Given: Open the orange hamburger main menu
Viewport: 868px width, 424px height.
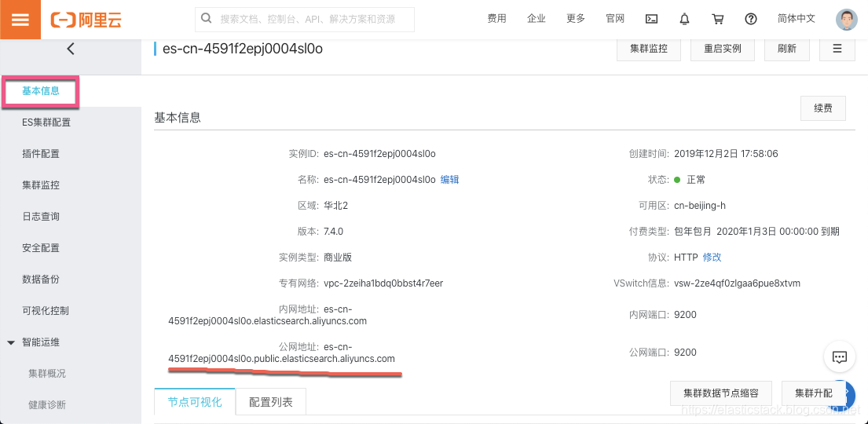Looking at the screenshot, I should [x=20, y=20].
